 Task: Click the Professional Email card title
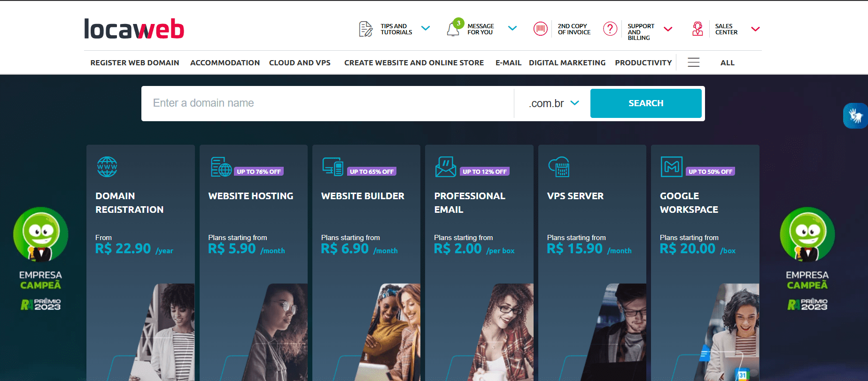tap(470, 203)
